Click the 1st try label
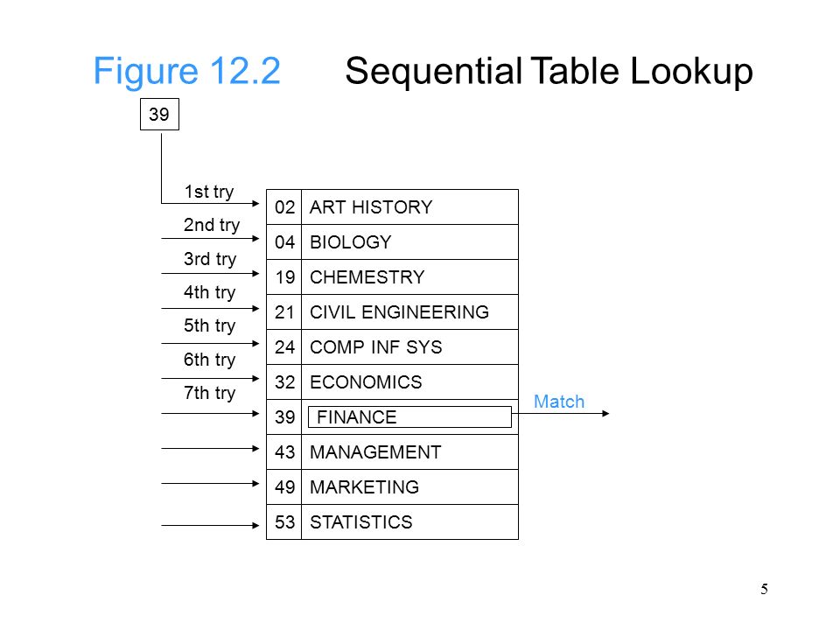 [x=209, y=192]
